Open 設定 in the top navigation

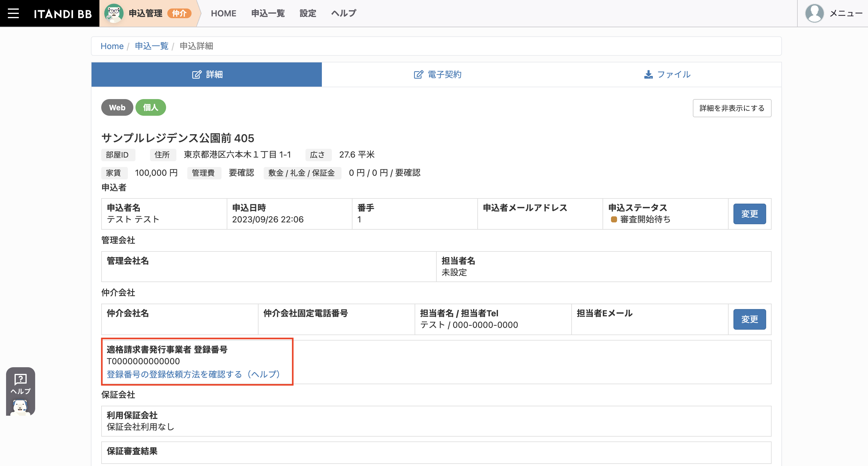(308, 13)
